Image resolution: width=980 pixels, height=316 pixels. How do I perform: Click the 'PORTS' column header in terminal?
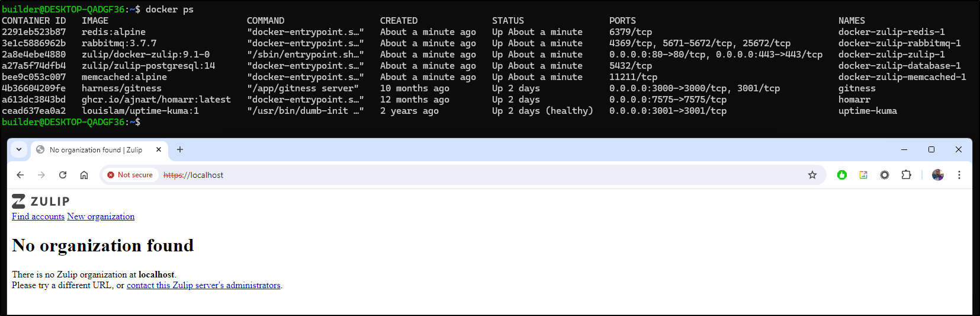pos(622,21)
